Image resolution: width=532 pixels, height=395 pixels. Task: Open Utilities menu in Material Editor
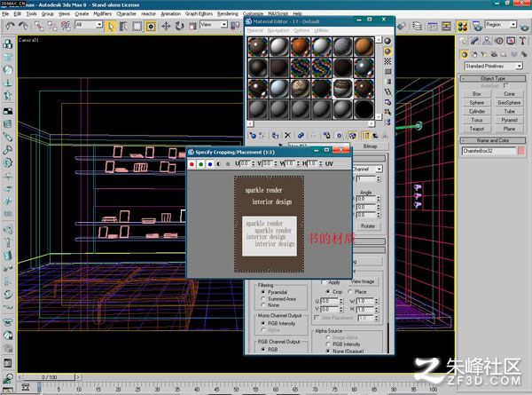coord(321,30)
